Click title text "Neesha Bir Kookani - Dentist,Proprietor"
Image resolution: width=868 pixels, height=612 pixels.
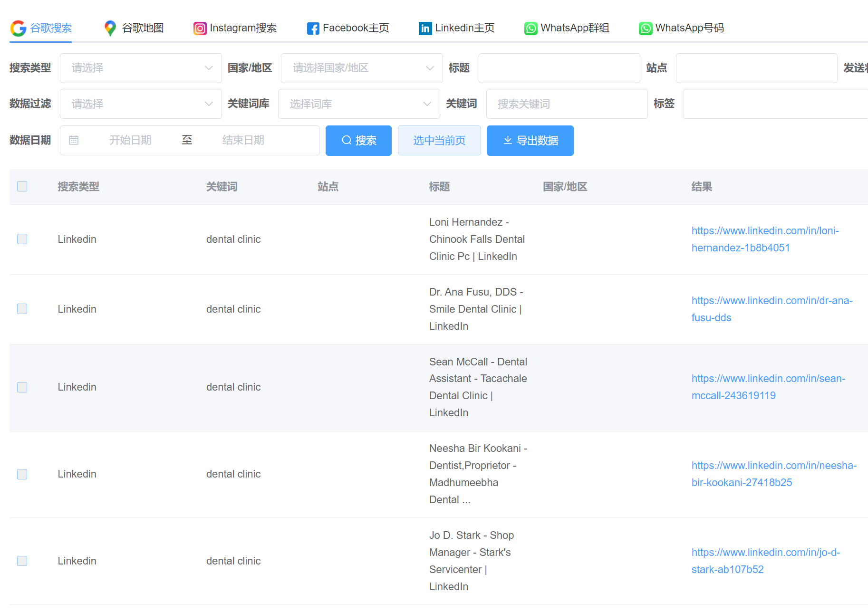(x=478, y=457)
